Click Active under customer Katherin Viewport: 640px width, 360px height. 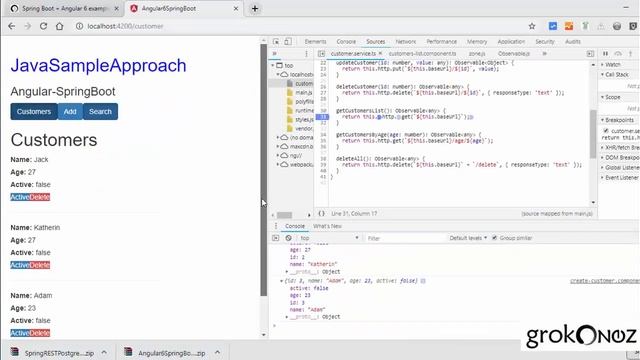(x=20, y=265)
